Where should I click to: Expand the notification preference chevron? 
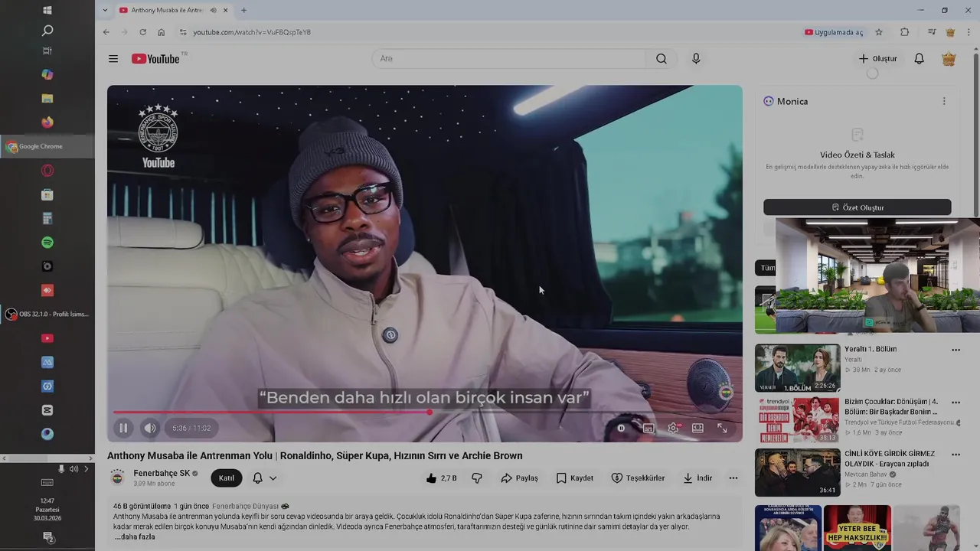pyautogui.click(x=273, y=478)
